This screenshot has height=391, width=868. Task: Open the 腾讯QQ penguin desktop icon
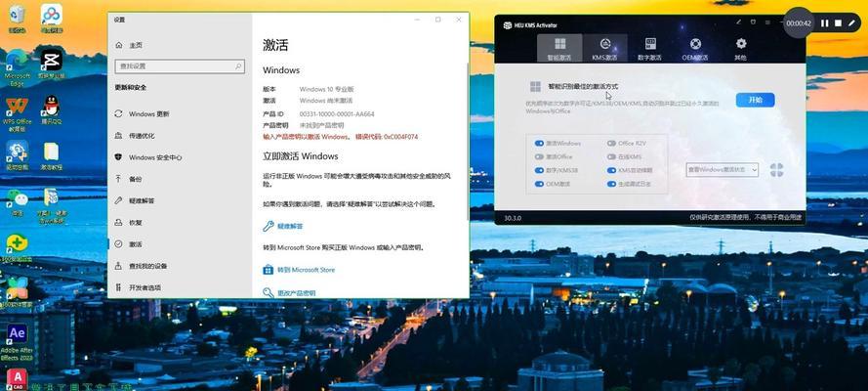coord(51,109)
